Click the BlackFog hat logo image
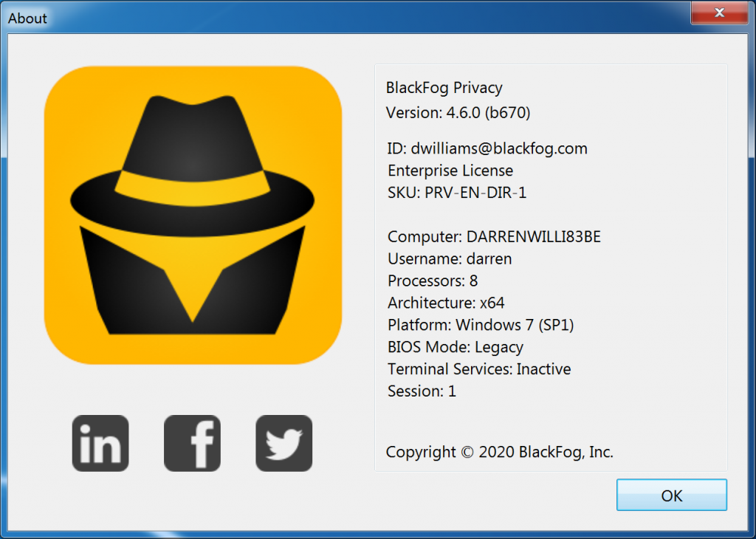 coord(193,215)
